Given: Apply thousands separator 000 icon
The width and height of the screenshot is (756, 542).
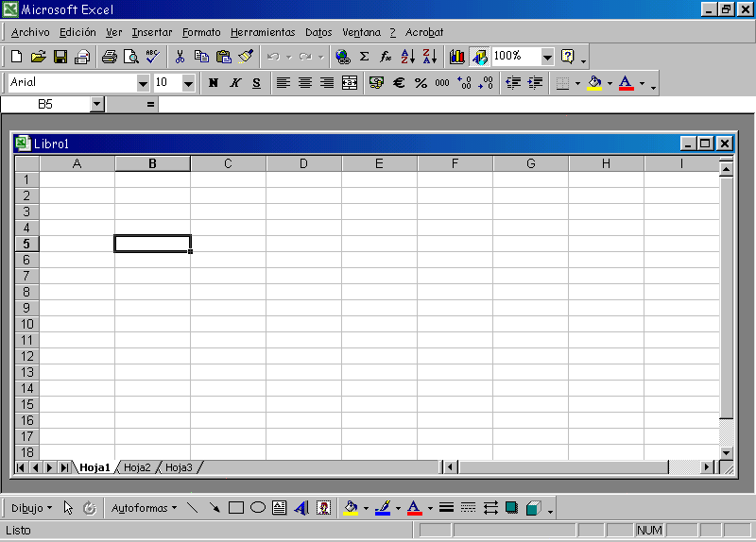Looking at the screenshot, I should tap(442, 83).
